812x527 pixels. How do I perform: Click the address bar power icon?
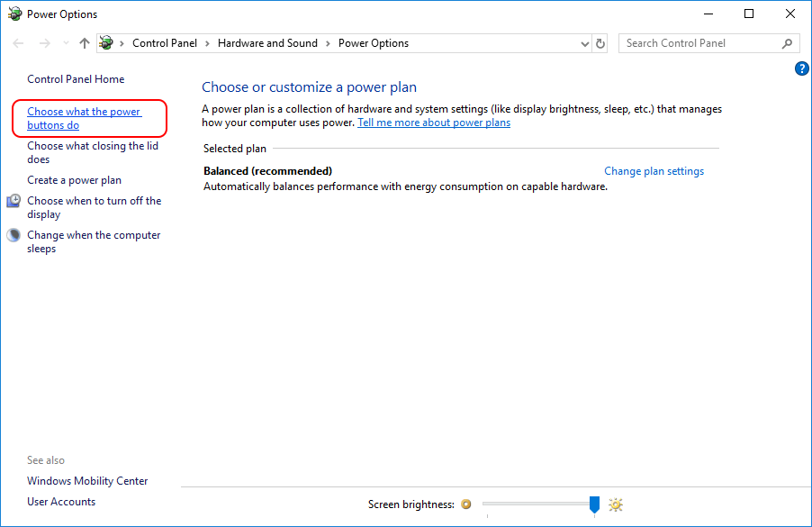106,43
